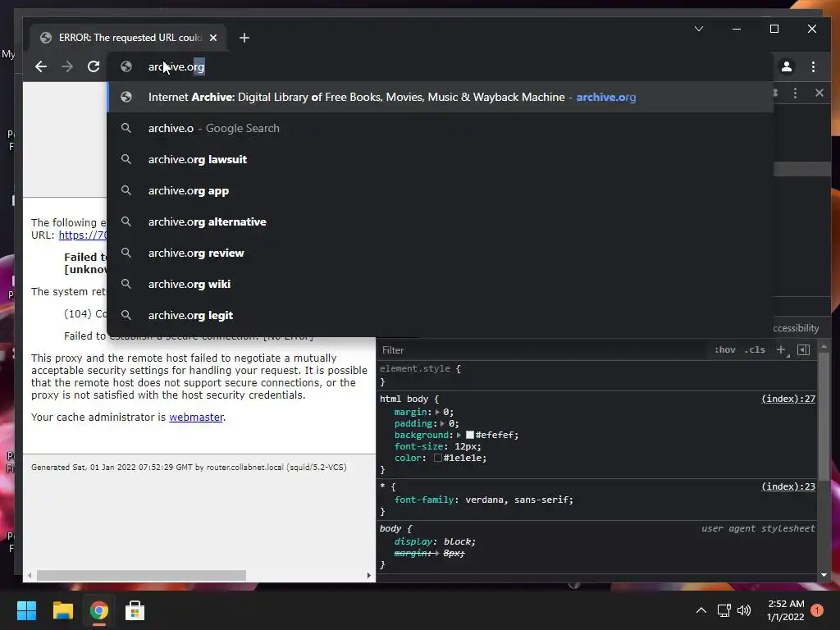
Task: Expand padding property triangle in html body
Action: coord(442,423)
